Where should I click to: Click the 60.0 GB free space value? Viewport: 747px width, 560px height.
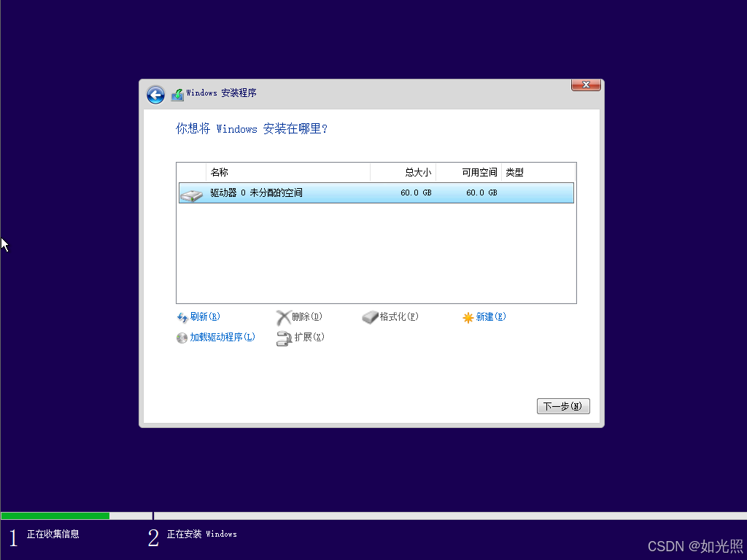point(481,192)
